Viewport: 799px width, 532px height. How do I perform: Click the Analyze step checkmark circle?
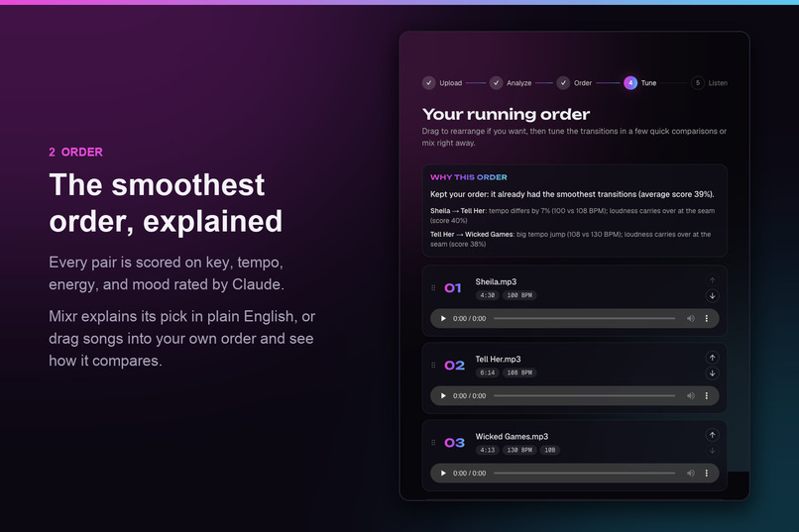pos(496,83)
